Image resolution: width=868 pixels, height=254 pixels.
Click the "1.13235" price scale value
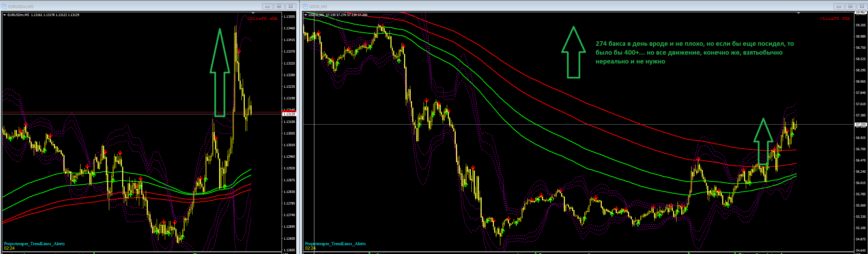[x=289, y=87]
